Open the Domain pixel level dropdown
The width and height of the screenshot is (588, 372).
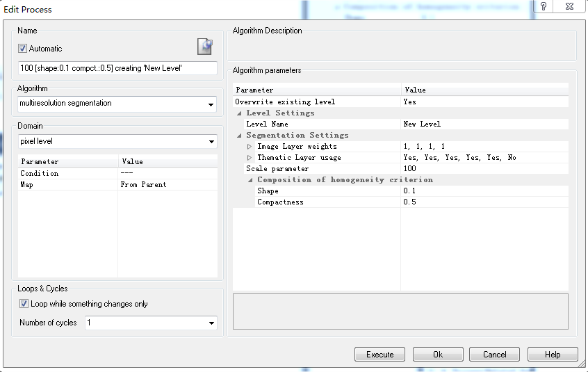211,141
